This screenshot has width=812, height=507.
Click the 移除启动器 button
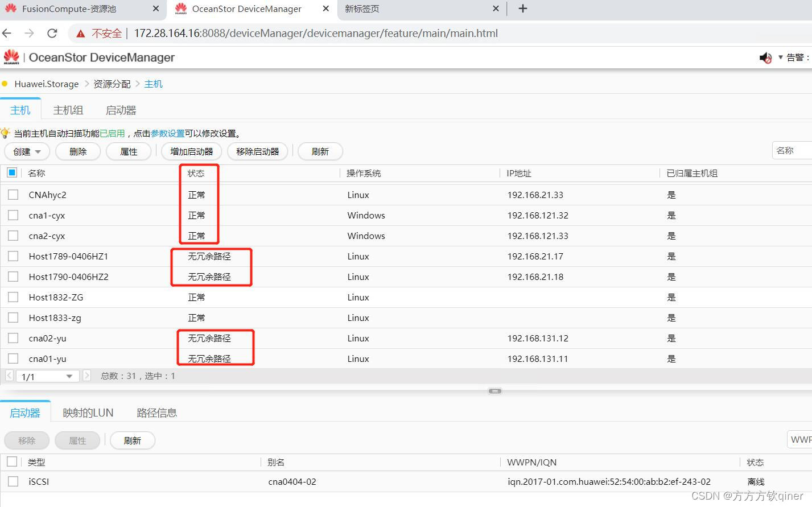click(x=258, y=151)
